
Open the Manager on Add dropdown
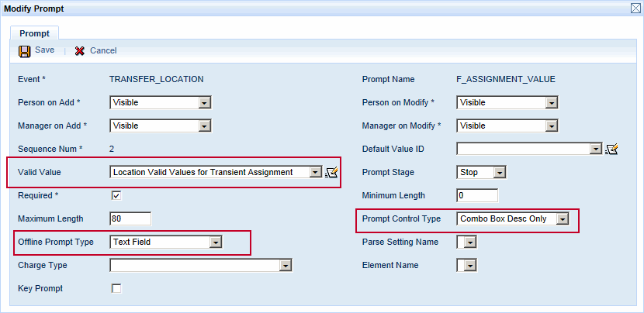tap(205, 126)
